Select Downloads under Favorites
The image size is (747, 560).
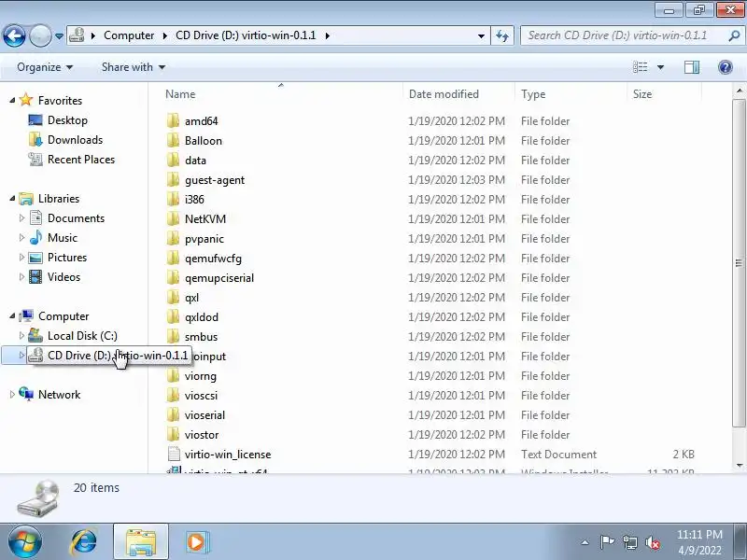click(x=75, y=140)
